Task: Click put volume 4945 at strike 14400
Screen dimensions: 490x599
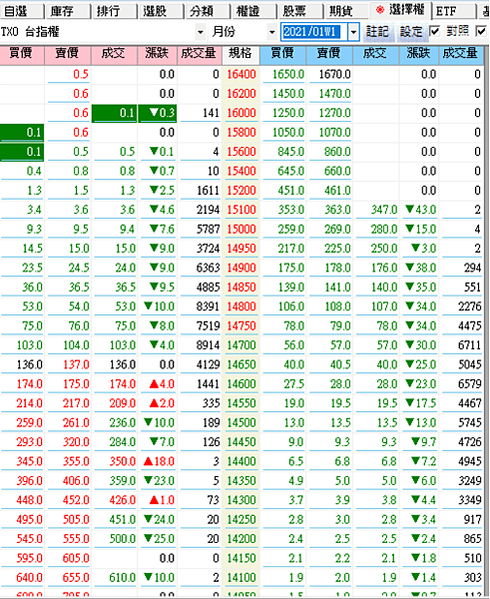Action: coord(470,461)
